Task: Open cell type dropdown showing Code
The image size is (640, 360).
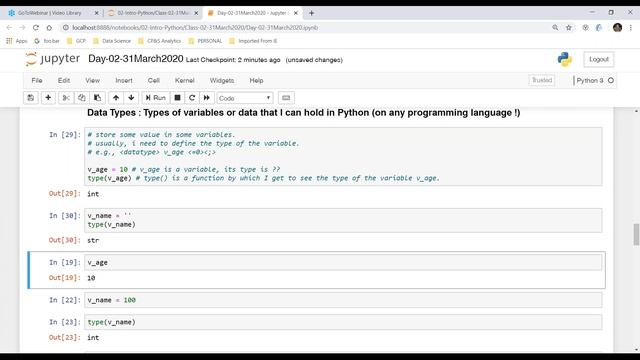Action: [x=244, y=98]
